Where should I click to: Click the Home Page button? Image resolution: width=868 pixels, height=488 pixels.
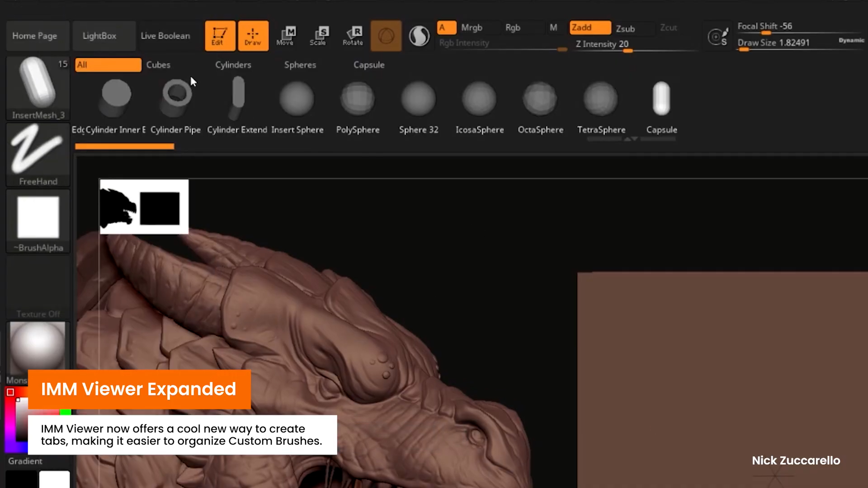[35, 36]
